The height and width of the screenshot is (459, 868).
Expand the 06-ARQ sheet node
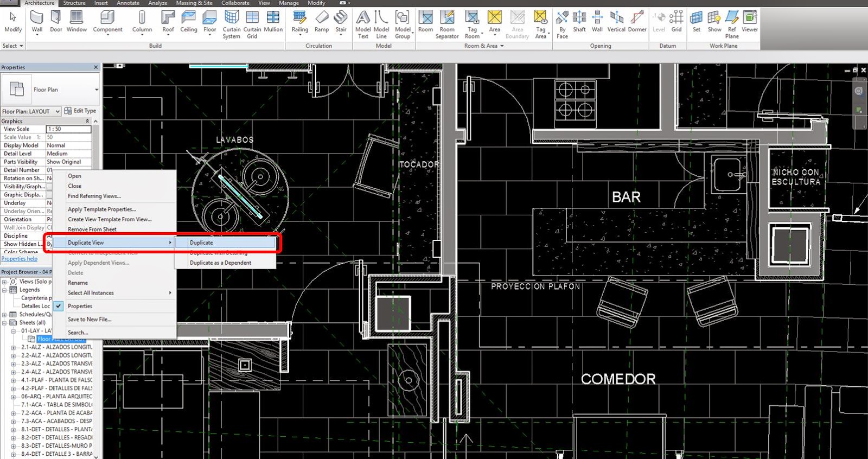[14, 397]
